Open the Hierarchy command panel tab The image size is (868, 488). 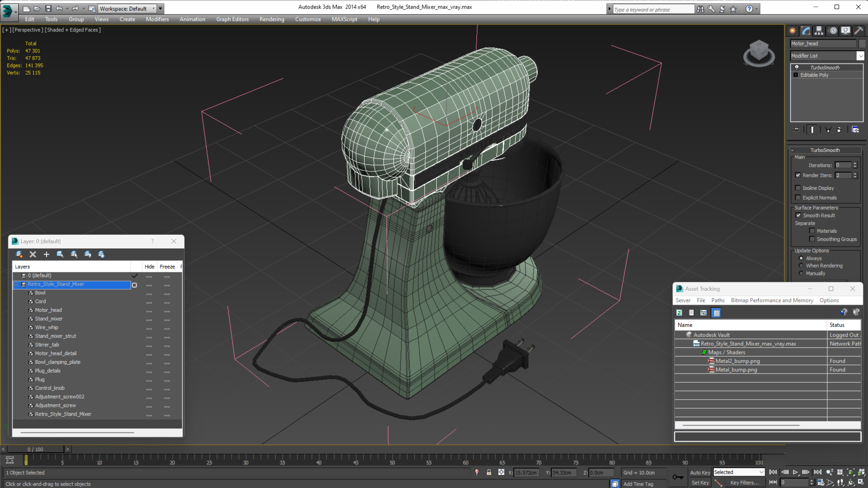819,31
